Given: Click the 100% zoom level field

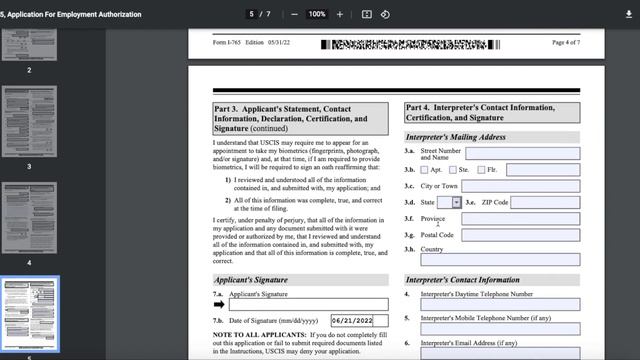Looking at the screenshot, I should (317, 14).
